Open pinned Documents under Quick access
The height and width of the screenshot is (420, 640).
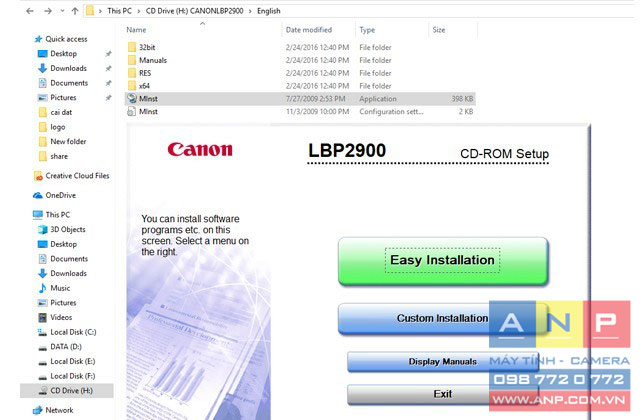tap(63, 83)
